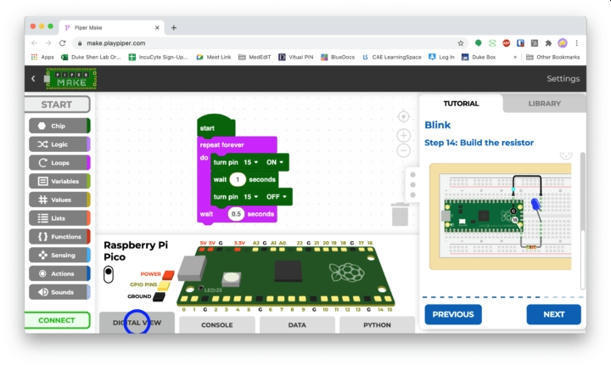Open the Logic blocks category
This screenshot has width=611, height=366.
coord(60,144)
